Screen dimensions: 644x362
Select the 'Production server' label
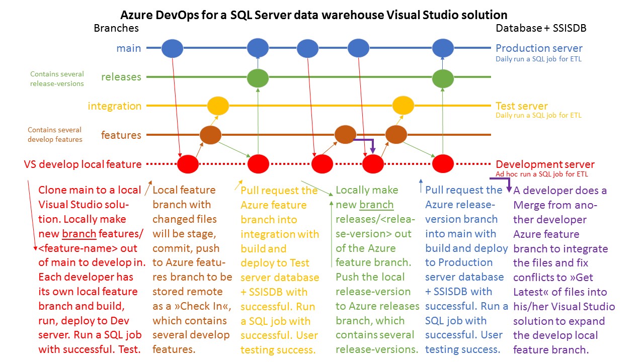coord(539,48)
